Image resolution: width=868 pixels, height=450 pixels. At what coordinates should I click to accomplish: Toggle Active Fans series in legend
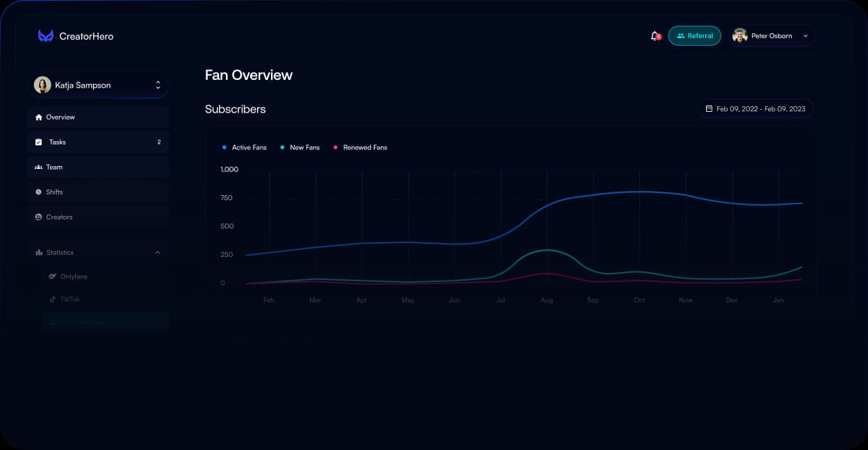click(x=244, y=148)
